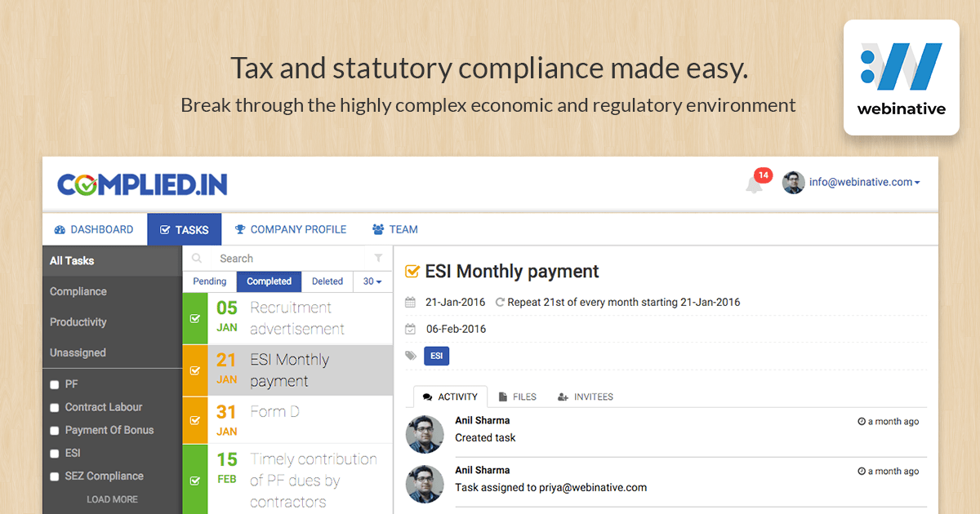Click the blue ESI tag swatch

coord(436,356)
